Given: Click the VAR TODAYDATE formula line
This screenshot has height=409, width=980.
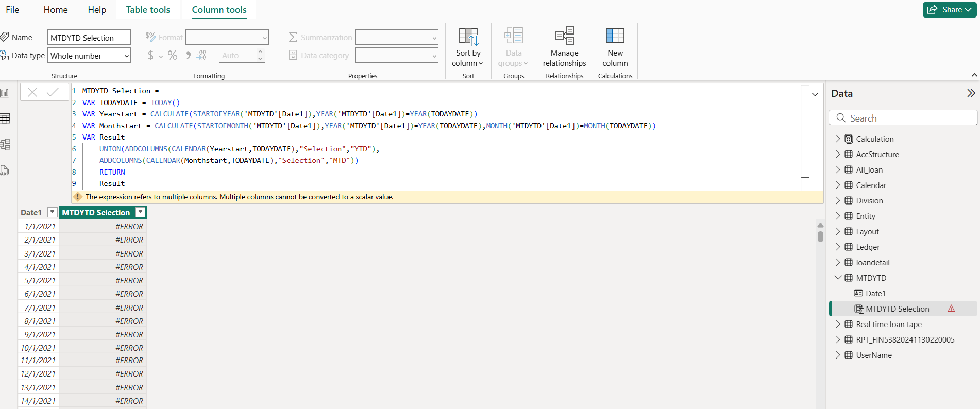Looking at the screenshot, I should (131, 103).
